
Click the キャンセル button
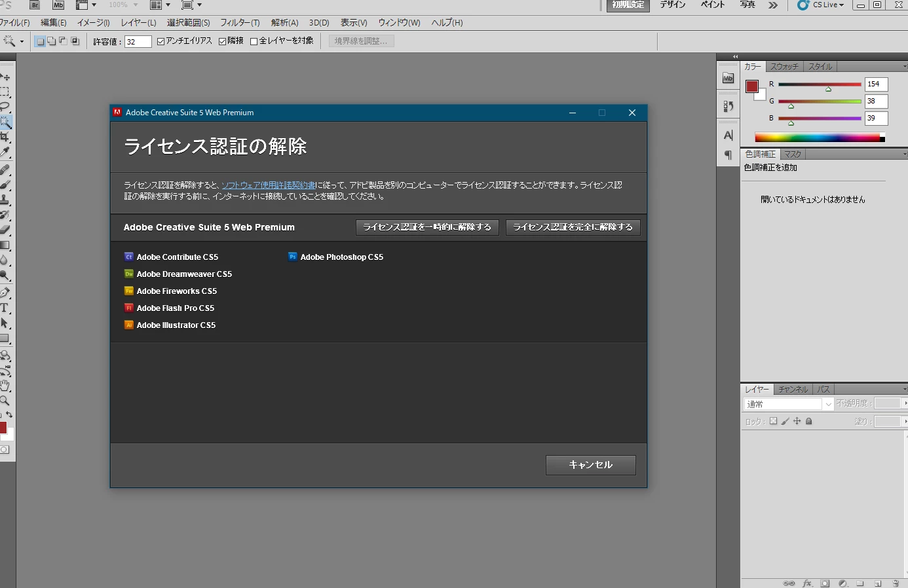[x=591, y=465]
